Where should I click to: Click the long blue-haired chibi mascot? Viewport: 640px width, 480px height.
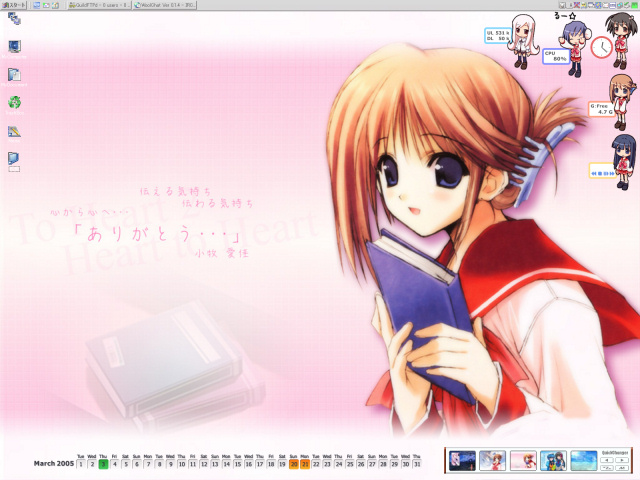(624, 162)
